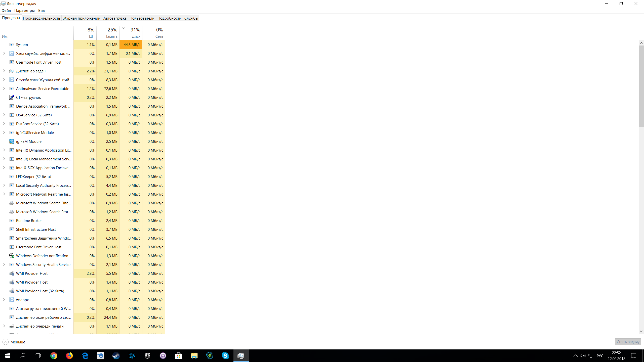The height and width of the screenshot is (362, 644).
Task: Click the Меньше button to collapse details
Action: (x=14, y=342)
